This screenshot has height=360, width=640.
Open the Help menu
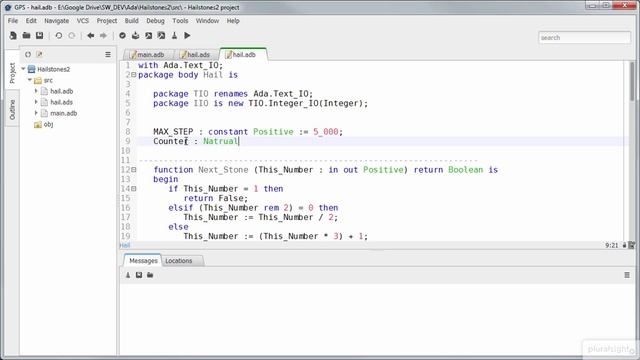coord(233,21)
